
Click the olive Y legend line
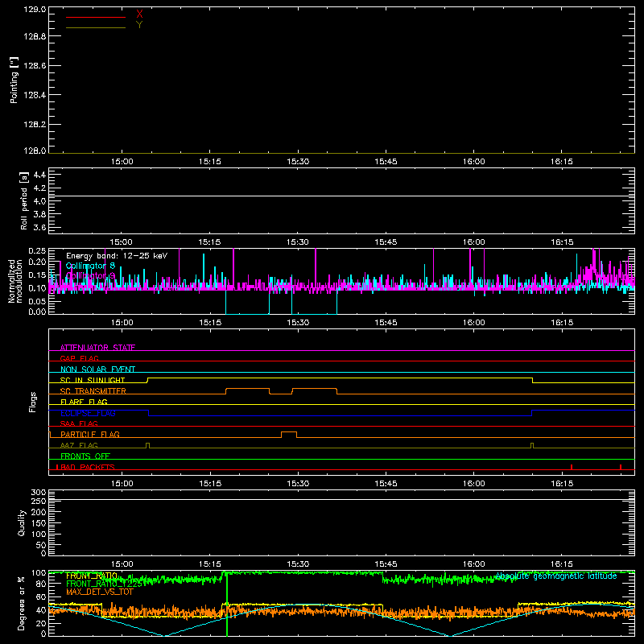[96, 27]
